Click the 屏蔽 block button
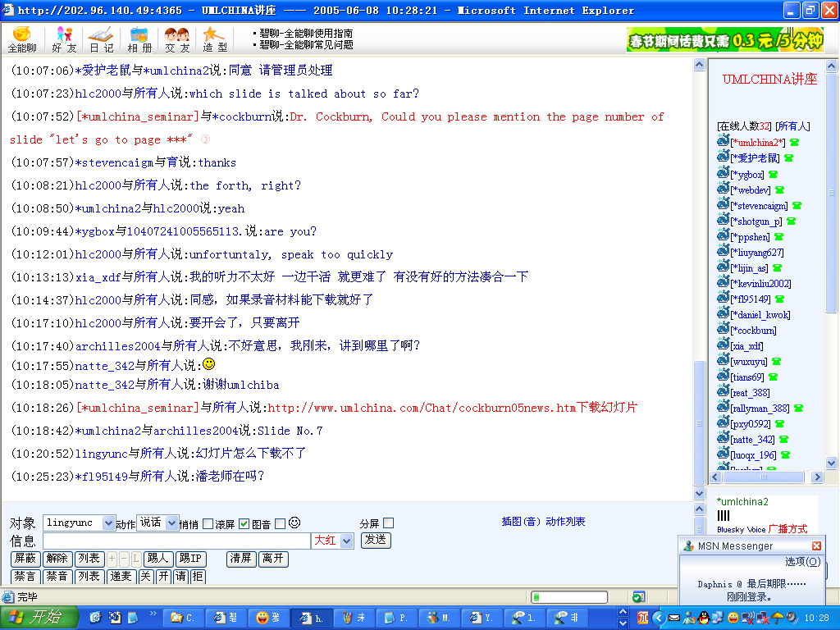The height and width of the screenshot is (630, 840). [25, 559]
